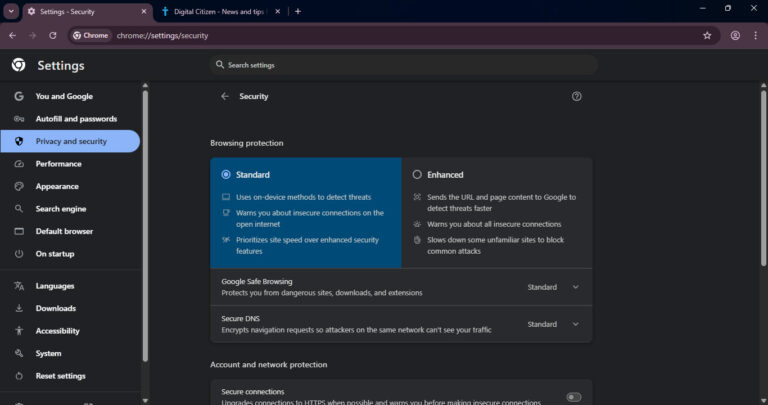768x405 pixels.
Task: Open Default browser settings
Action: click(x=71, y=232)
